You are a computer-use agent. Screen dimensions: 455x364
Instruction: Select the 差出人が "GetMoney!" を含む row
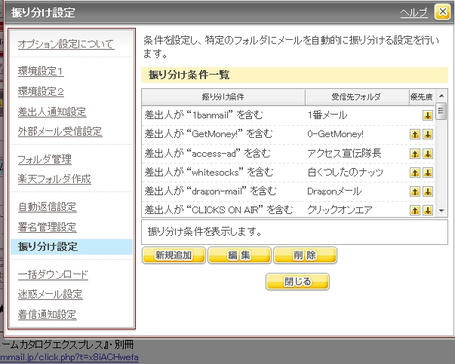(x=288, y=134)
